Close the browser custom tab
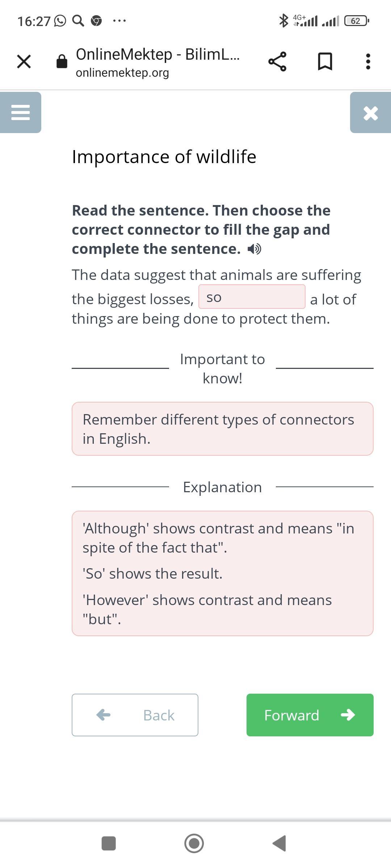 click(x=24, y=61)
